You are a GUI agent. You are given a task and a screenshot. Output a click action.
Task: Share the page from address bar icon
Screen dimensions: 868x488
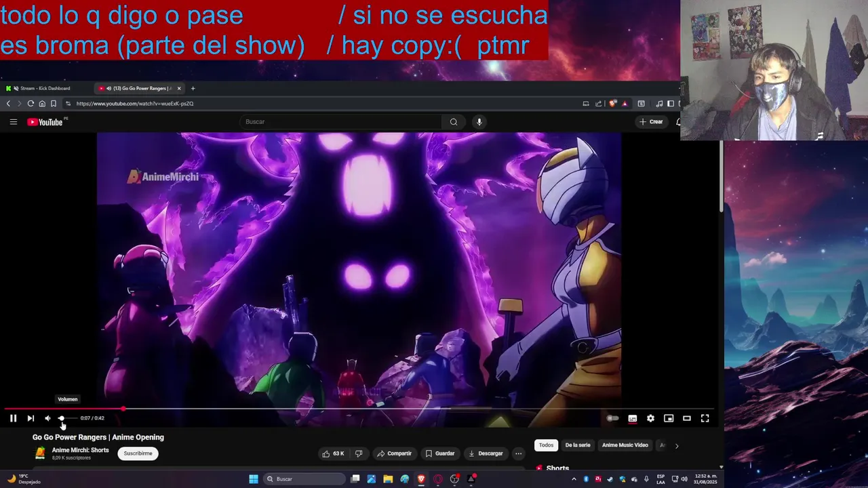click(599, 104)
